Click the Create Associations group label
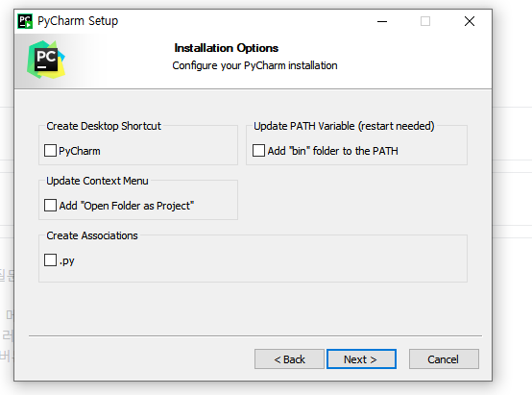This screenshot has height=395, width=532. click(92, 235)
